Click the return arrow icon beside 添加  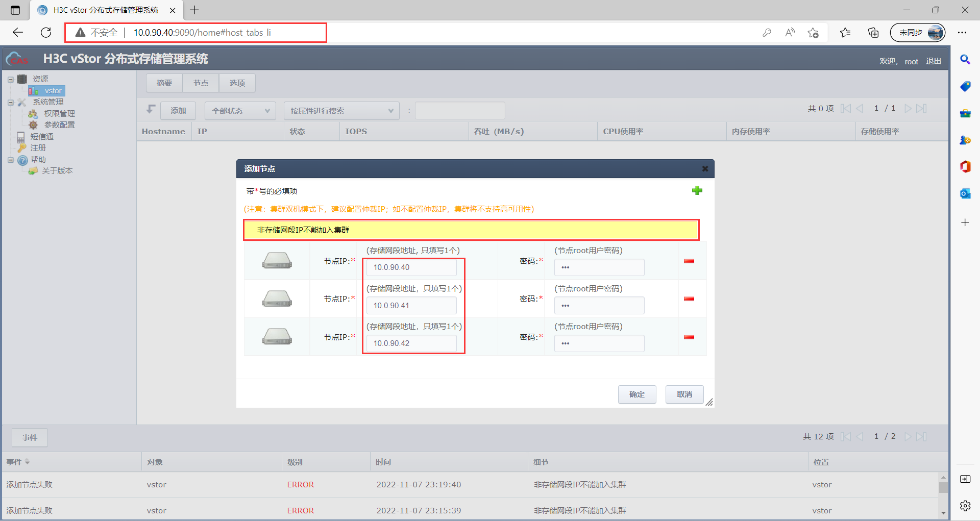151,109
